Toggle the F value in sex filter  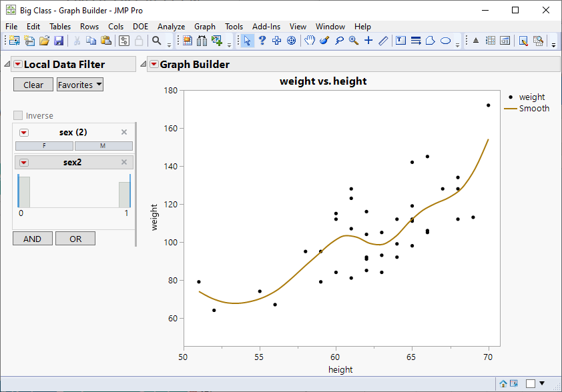45,146
